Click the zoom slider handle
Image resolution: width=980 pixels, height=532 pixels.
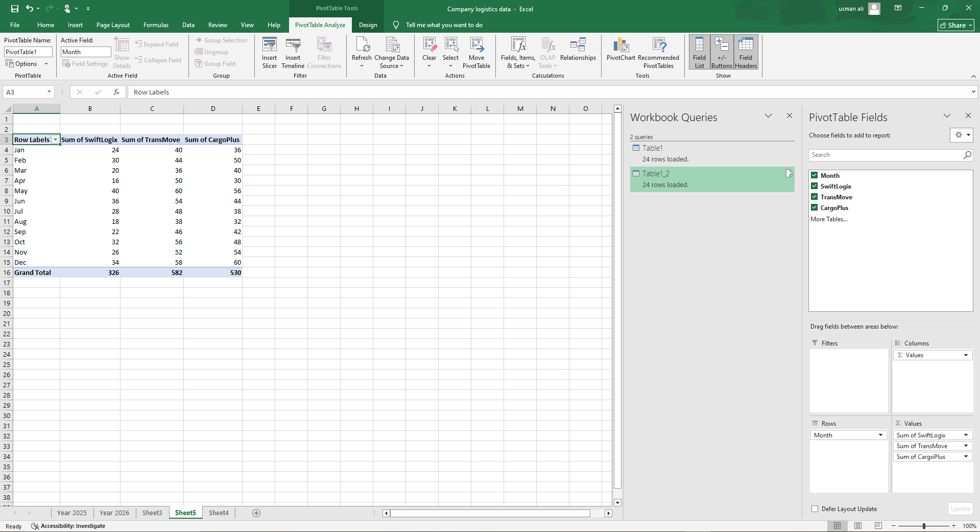[924, 526]
